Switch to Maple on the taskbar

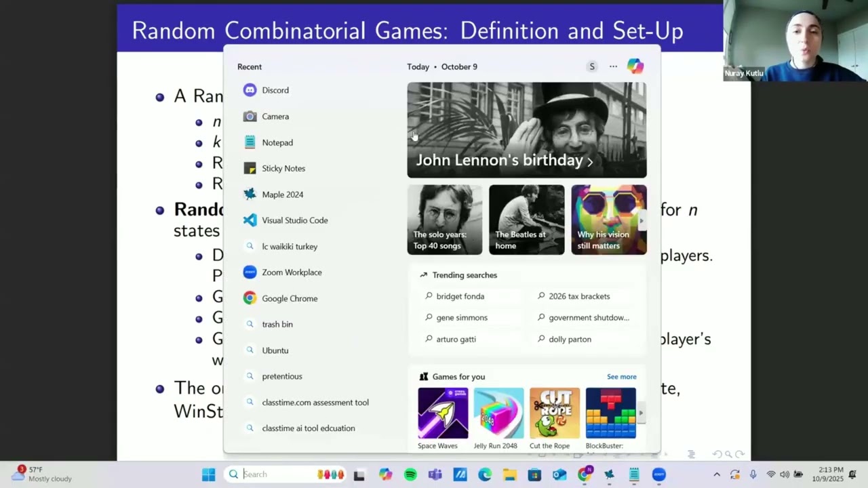[x=609, y=475]
